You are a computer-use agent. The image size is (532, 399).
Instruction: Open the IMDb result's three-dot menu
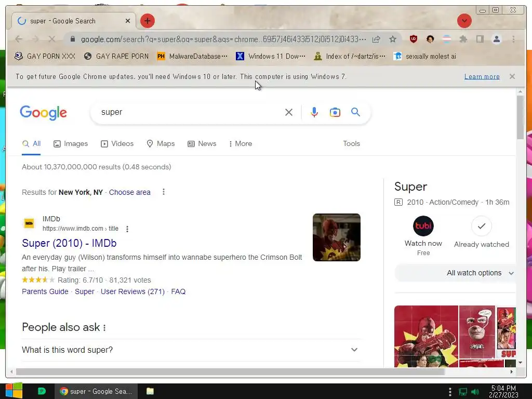tap(127, 229)
